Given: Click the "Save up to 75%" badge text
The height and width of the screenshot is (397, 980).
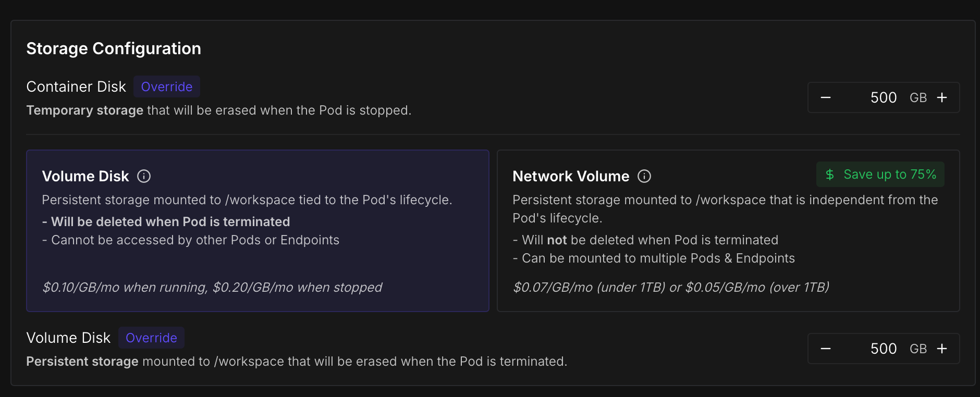Looking at the screenshot, I should (x=890, y=175).
